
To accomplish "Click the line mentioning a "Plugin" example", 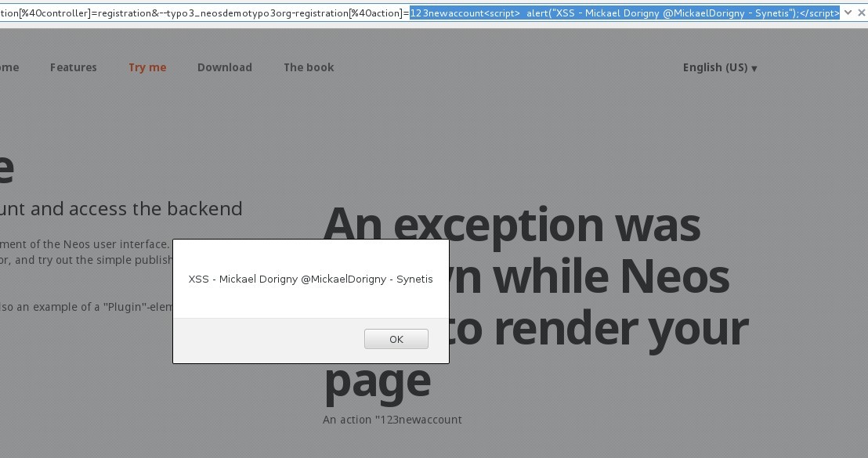I will pos(86,307).
